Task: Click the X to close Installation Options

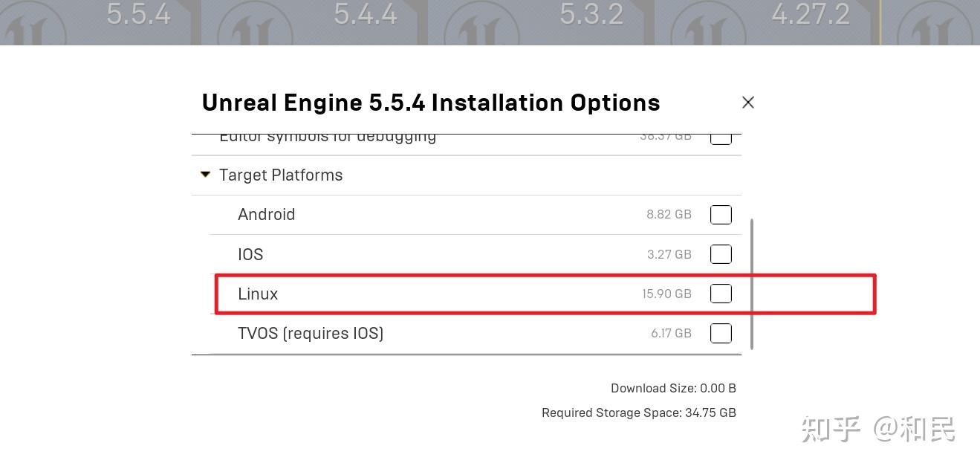Action: [x=747, y=102]
